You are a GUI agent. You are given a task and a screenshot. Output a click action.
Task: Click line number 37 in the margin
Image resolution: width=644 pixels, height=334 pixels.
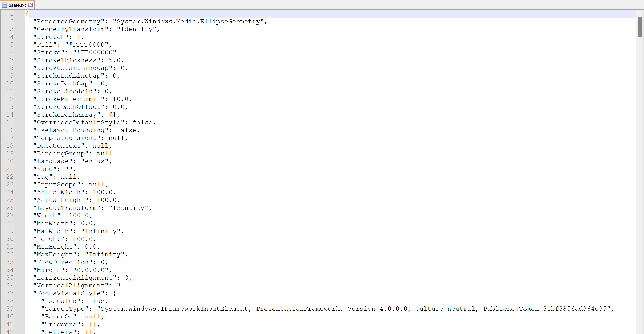tap(10, 293)
